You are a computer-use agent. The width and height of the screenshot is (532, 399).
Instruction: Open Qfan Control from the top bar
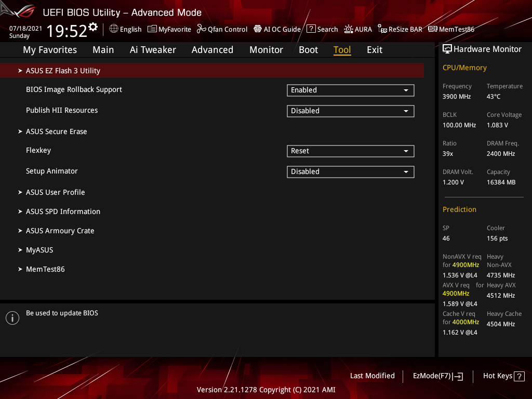[222, 29]
